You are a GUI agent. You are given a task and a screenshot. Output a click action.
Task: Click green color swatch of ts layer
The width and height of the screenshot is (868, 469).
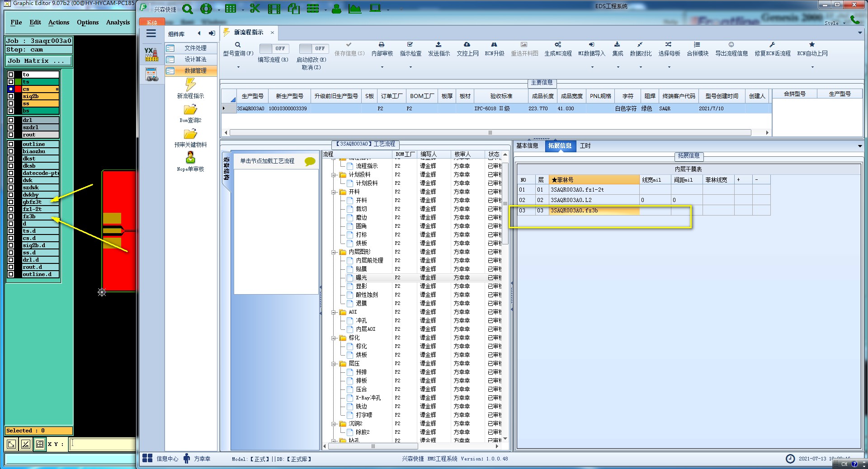tap(18, 82)
